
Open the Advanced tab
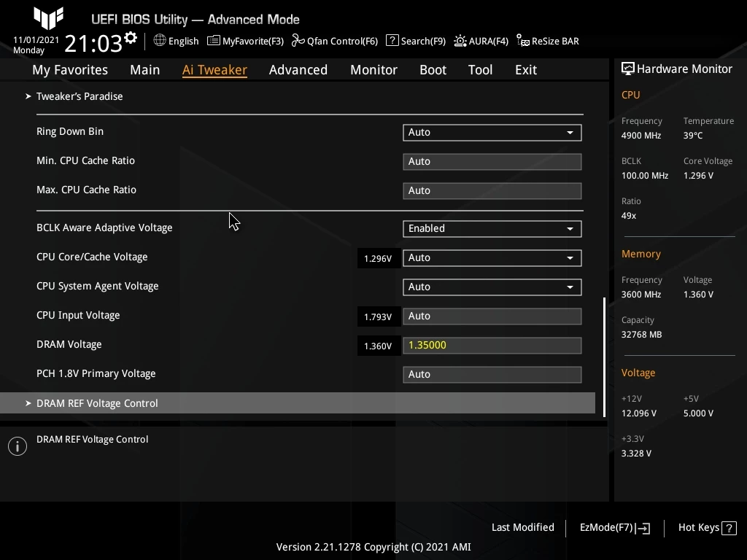pyautogui.click(x=298, y=69)
